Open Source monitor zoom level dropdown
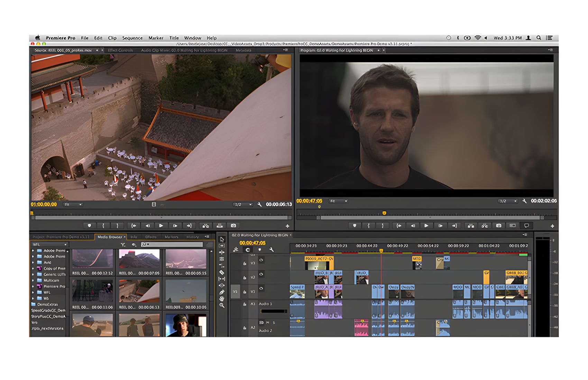 pos(73,205)
